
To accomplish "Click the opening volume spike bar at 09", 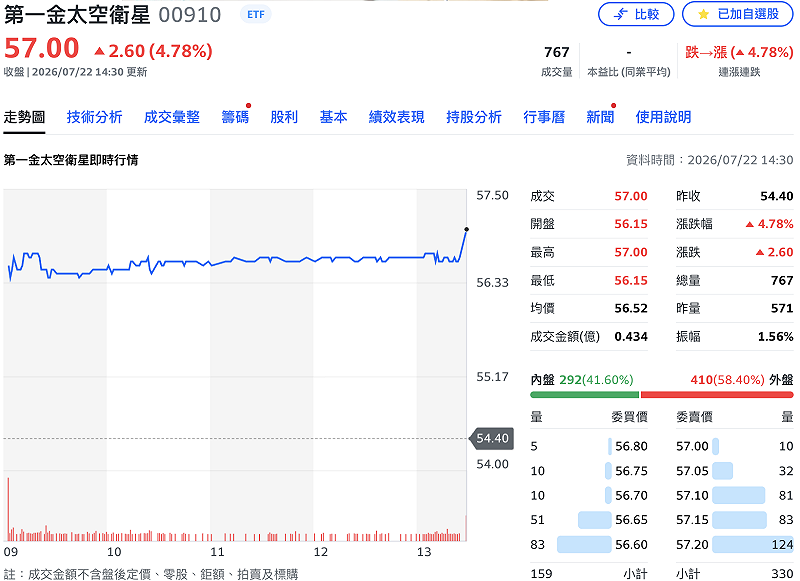I will 8,509.
